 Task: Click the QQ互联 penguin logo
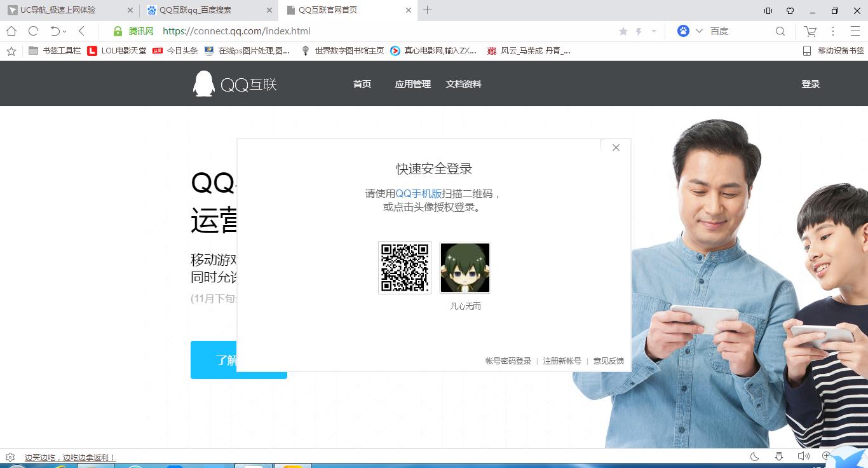(x=205, y=83)
